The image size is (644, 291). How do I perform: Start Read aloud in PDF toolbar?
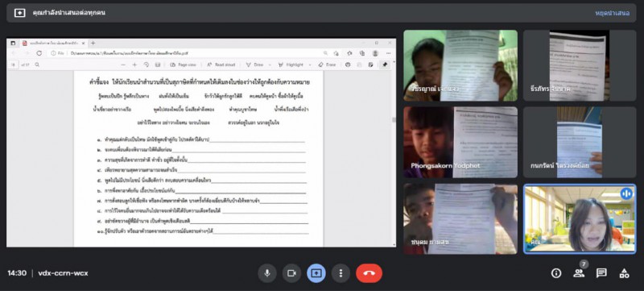221,64
